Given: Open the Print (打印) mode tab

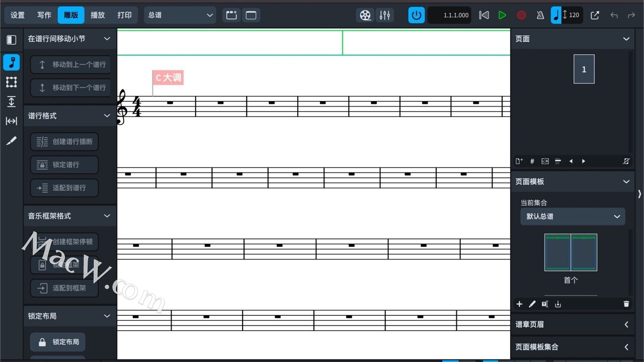Looking at the screenshot, I should (124, 15).
